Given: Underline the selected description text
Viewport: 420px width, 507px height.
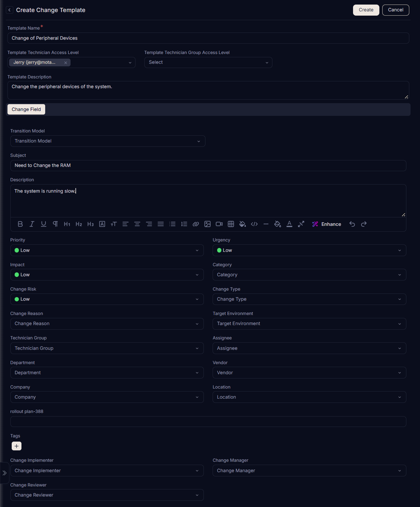Looking at the screenshot, I should (44, 224).
